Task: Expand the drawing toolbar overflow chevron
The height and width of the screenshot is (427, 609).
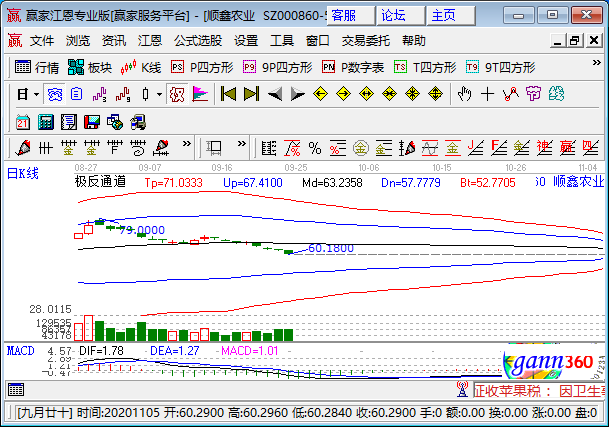Action: point(187,144)
